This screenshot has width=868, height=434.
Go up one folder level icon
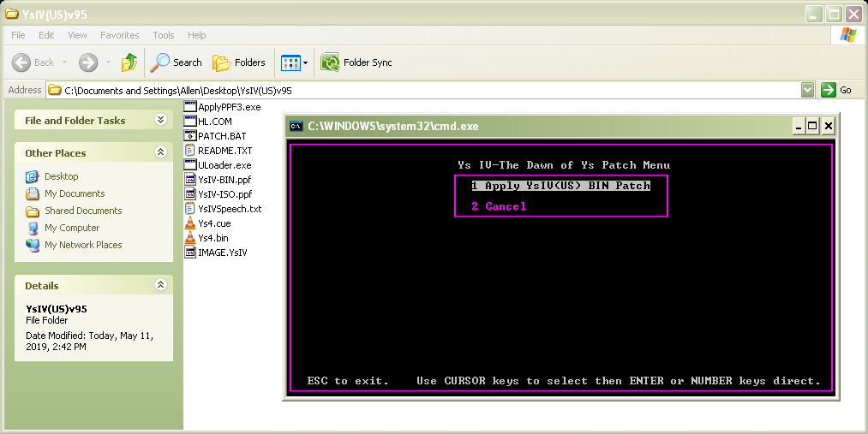[129, 62]
